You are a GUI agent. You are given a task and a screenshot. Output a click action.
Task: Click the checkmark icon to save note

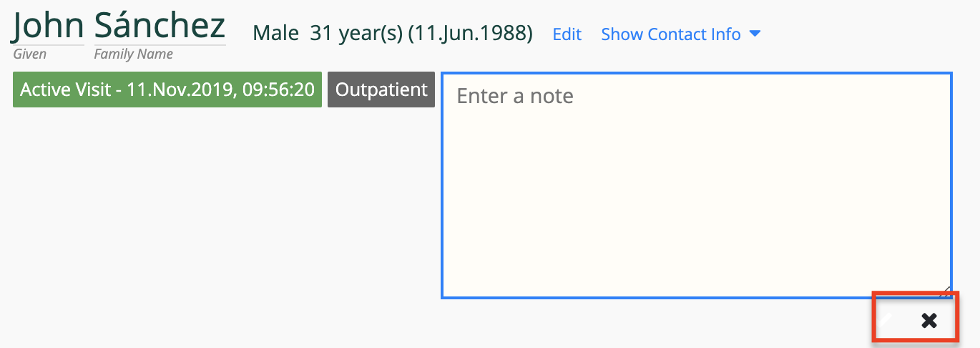[x=887, y=319]
